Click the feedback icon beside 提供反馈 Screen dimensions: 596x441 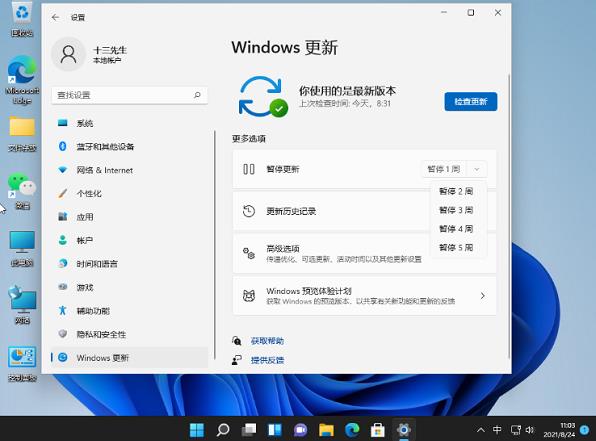pyautogui.click(x=237, y=360)
